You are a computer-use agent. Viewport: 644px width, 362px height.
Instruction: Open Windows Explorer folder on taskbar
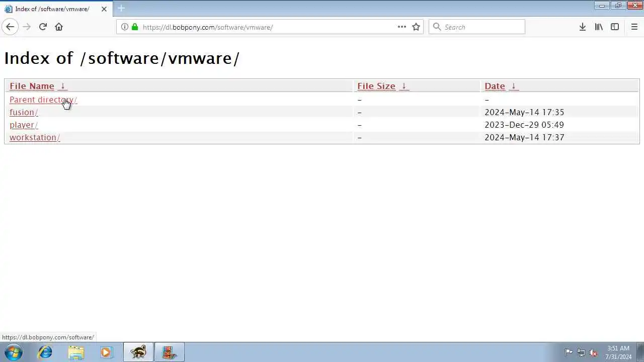click(x=76, y=352)
